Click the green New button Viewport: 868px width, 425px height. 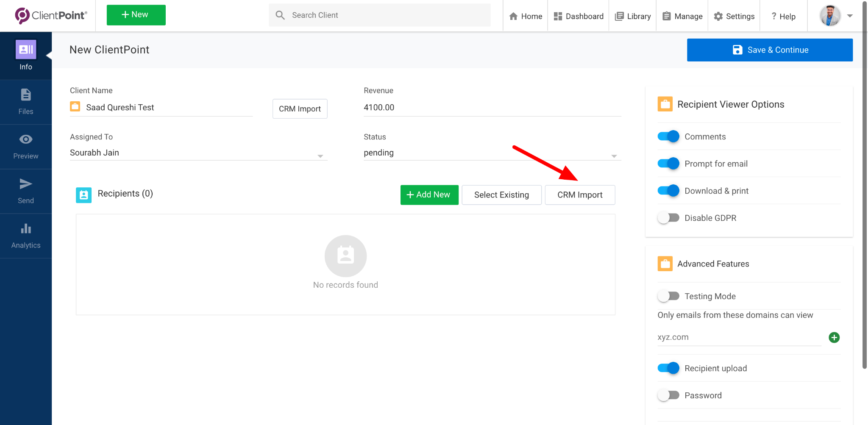pyautogui.click(x=136, y=15)
